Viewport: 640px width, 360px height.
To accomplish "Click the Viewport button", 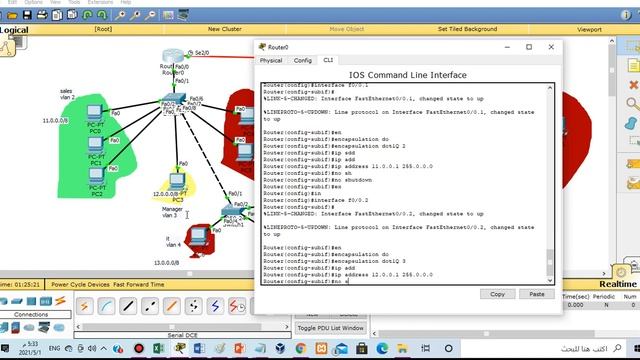I will click(589, 29).
